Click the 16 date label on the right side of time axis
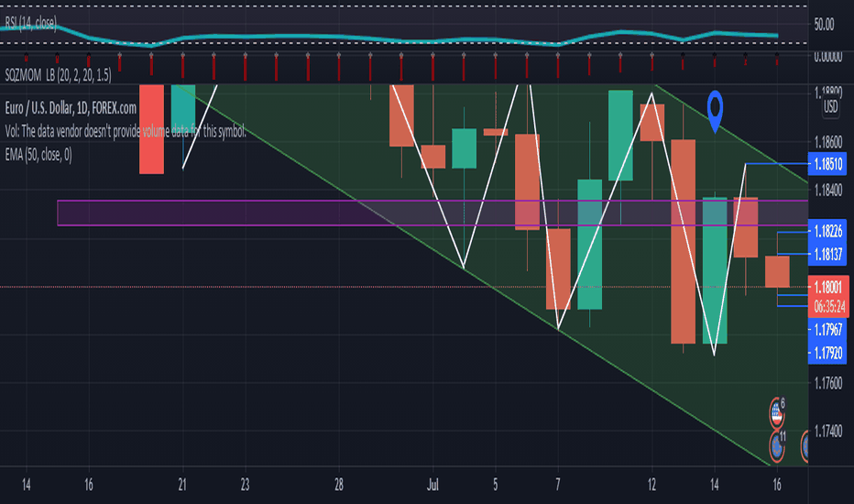 tap(777, 485)
